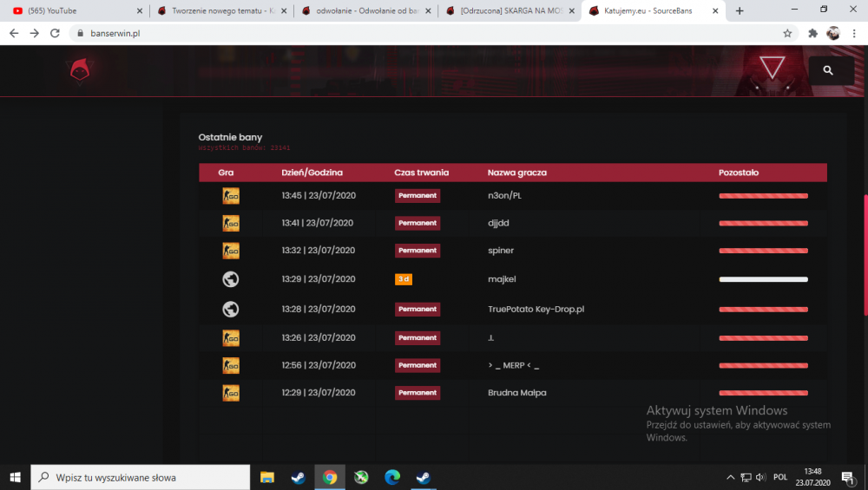Screen dimensions: 868x490
Task: Open the Chrome extensions puzzle icon
Action: (812, 33)
